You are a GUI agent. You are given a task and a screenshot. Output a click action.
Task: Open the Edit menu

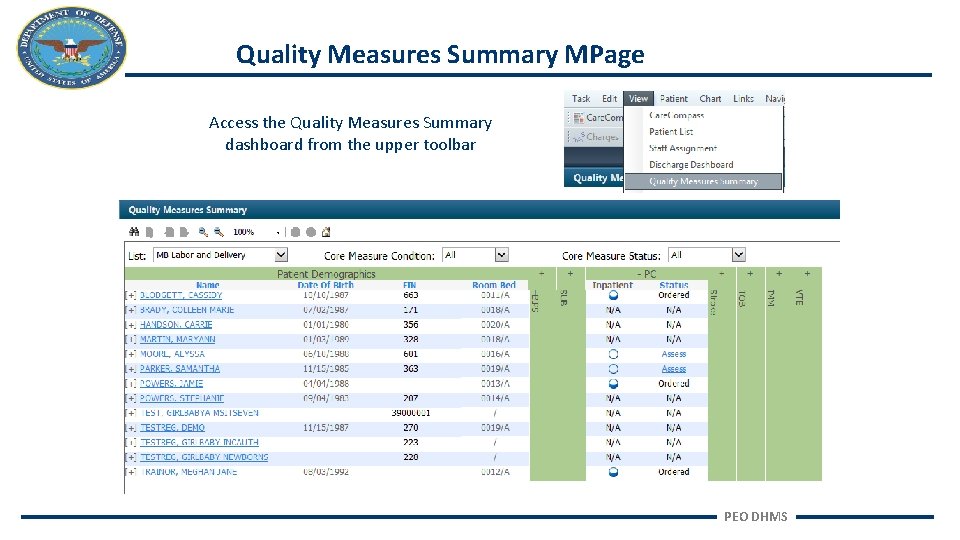609,99
